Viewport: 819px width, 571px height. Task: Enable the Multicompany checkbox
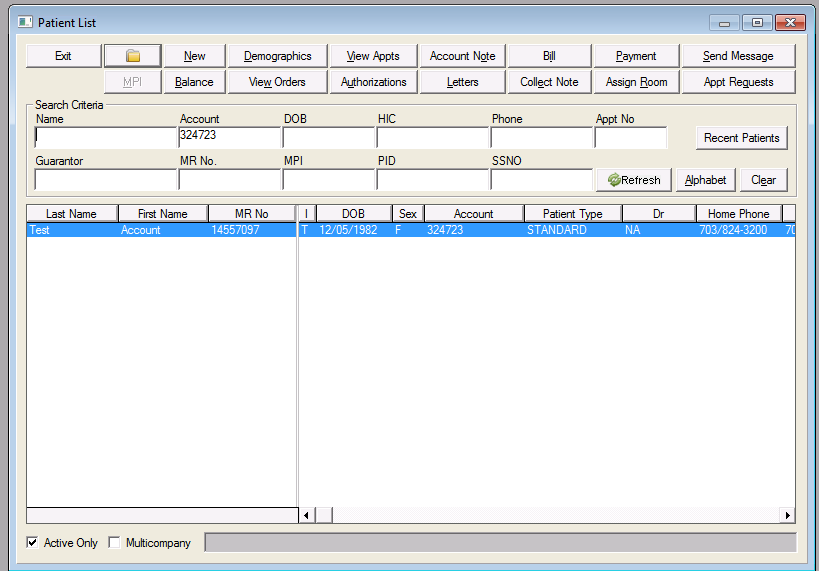coord(115,543)
